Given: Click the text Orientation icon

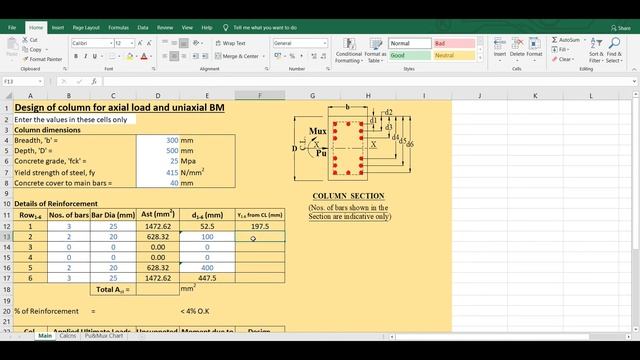Looking at the screenshot, I should [196, 43].
